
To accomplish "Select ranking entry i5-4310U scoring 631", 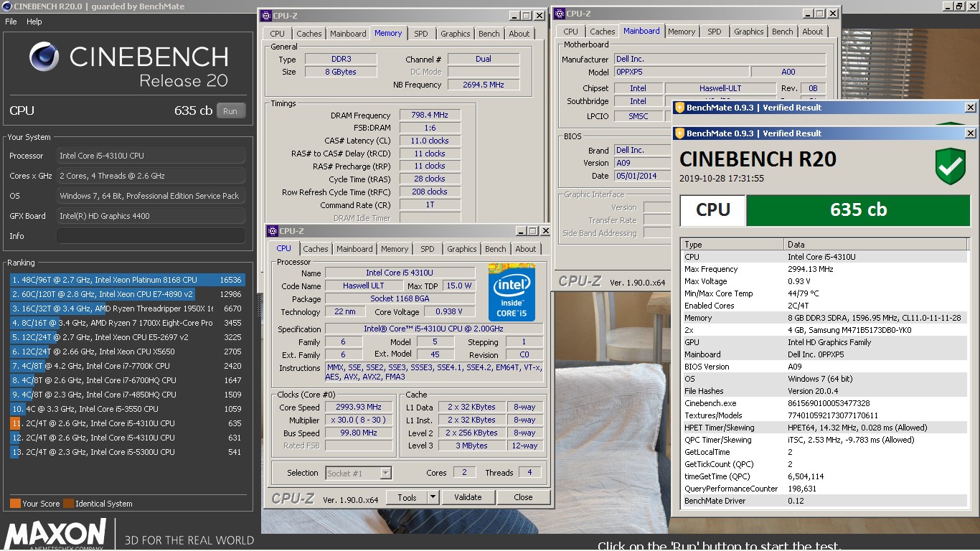I will click(x=127, y=438).
